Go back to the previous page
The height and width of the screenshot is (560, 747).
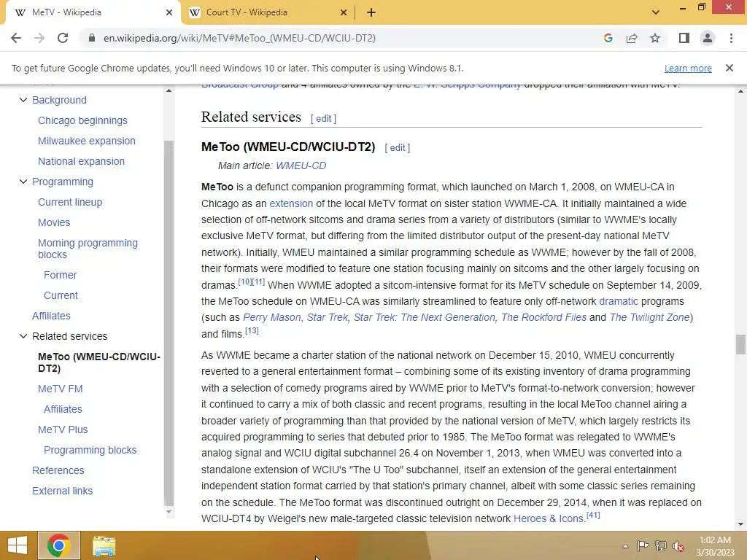[x=16, y=38]
